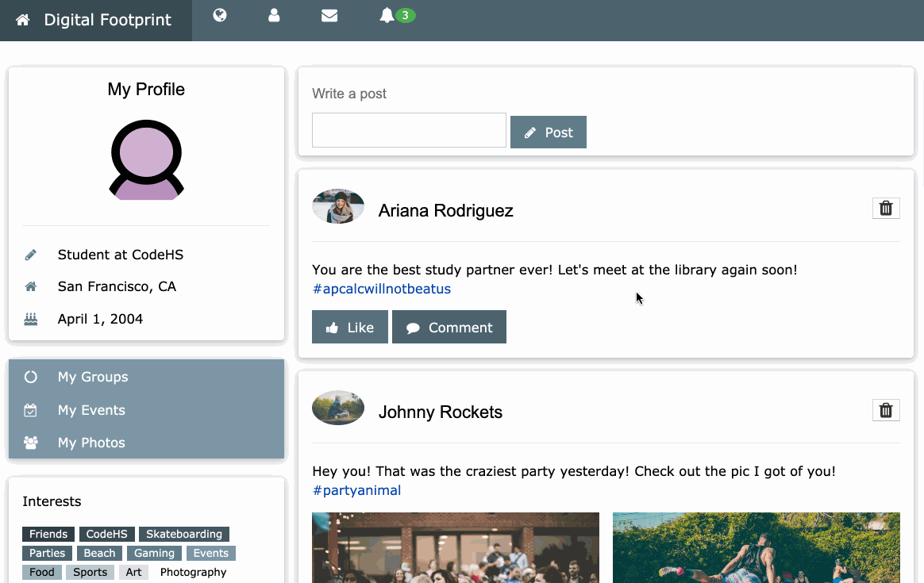Open the user account icon in the navbar
The image size is (924, 583).
coord(274,15)
